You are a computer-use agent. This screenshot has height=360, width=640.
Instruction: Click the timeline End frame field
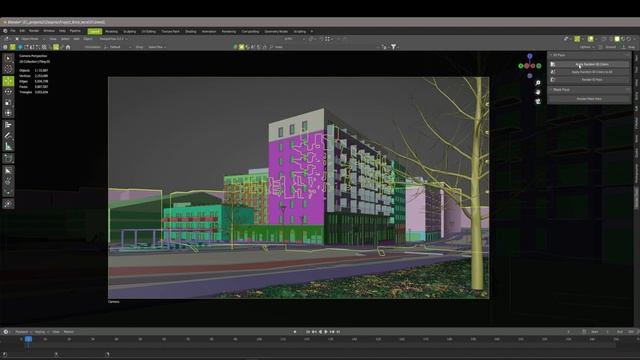626,332
